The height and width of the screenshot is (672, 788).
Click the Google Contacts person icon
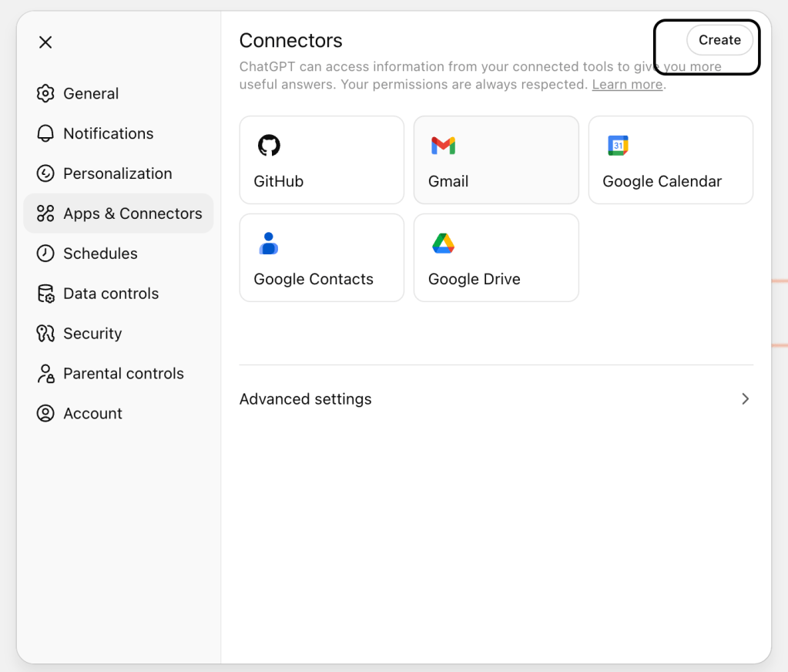click(x=269, y=244)
